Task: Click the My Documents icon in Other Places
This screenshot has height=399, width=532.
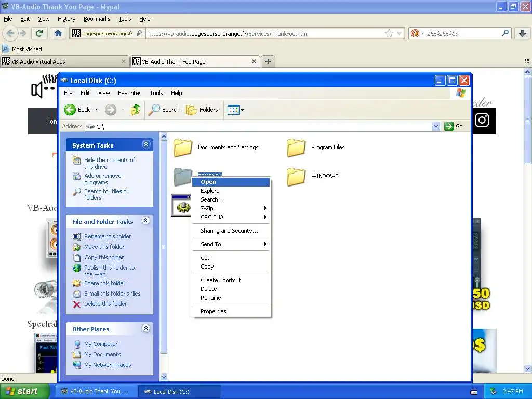Action: point(77,354)
